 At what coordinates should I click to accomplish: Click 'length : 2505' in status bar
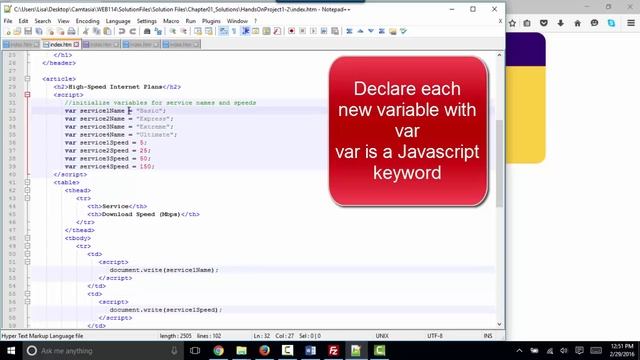176,336
